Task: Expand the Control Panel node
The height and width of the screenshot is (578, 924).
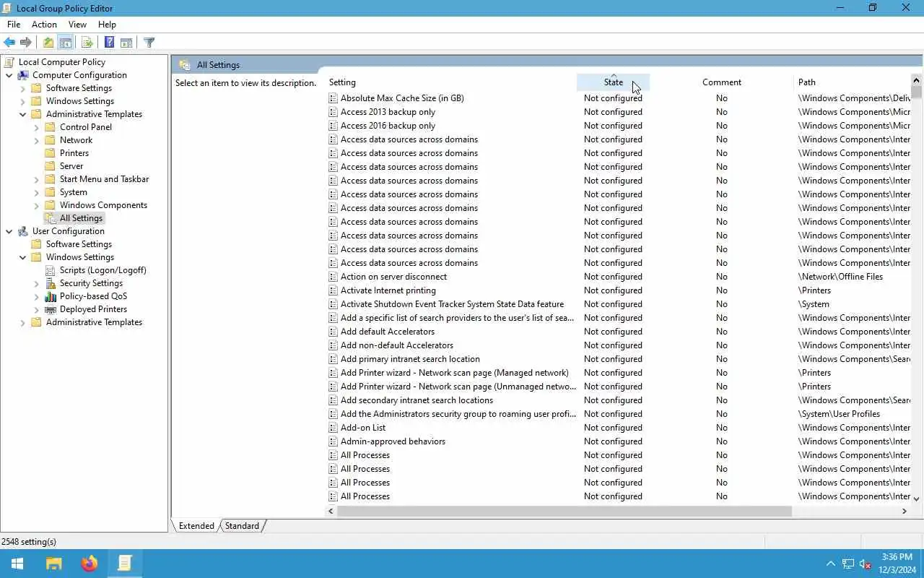Action: [36, 127]
